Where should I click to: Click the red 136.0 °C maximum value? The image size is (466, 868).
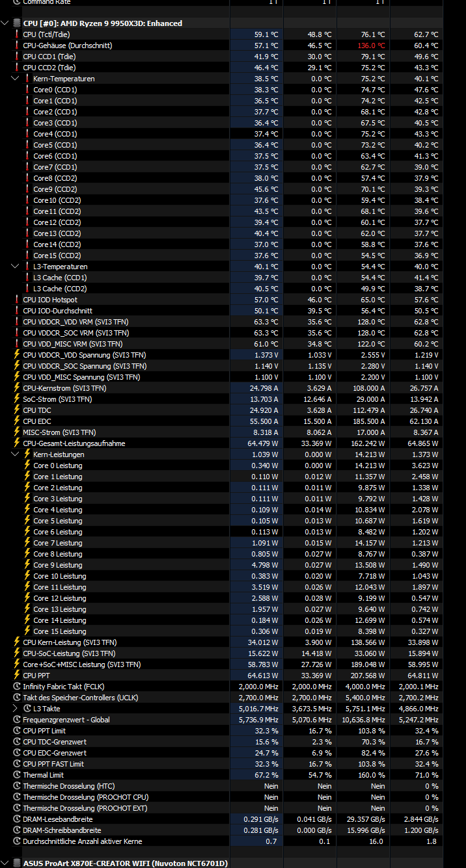371,46
